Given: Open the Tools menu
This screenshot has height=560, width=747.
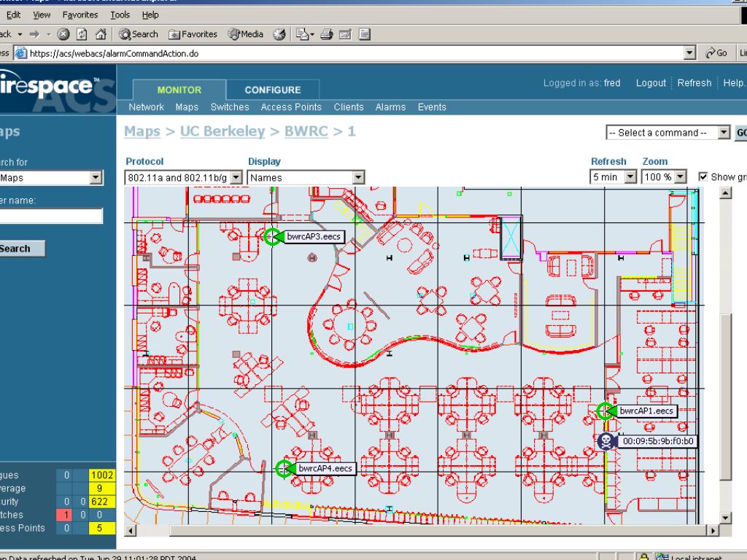Looking at the screenshot, I should coord(120,15).
